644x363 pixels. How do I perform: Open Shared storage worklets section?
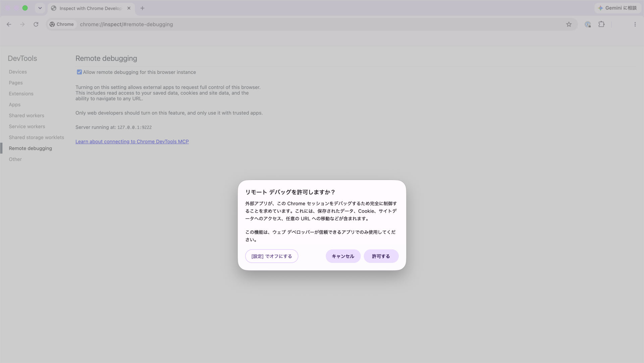click(x=36, y=137)
